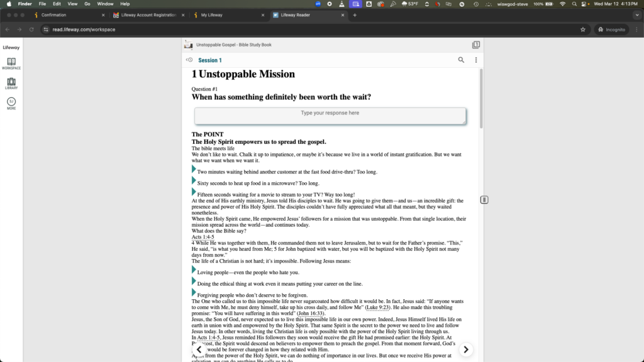Open the Session 1 table of contents
This screenshot has height=362, width=644.
click(x=210, y=60)
